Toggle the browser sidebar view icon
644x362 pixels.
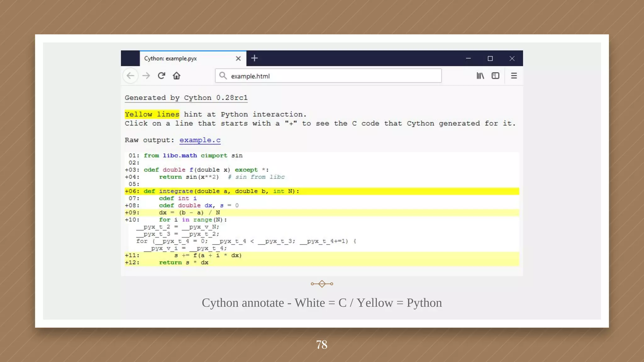[495, 76]
